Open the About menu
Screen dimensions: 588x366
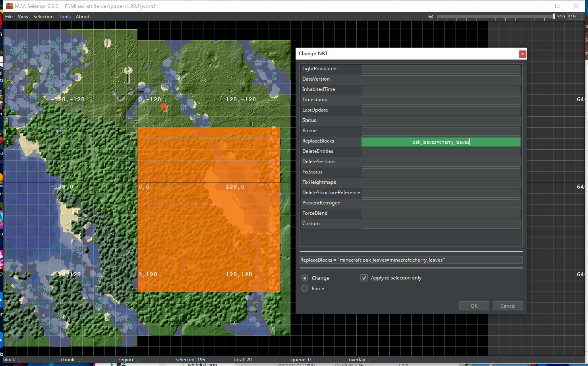pyautogui.click(x=82, y=16)
